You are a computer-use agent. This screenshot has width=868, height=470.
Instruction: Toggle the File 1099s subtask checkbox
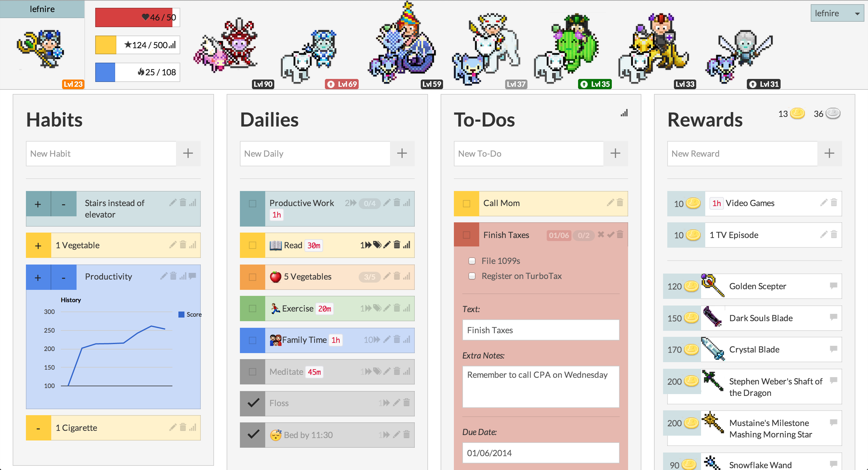471,261
